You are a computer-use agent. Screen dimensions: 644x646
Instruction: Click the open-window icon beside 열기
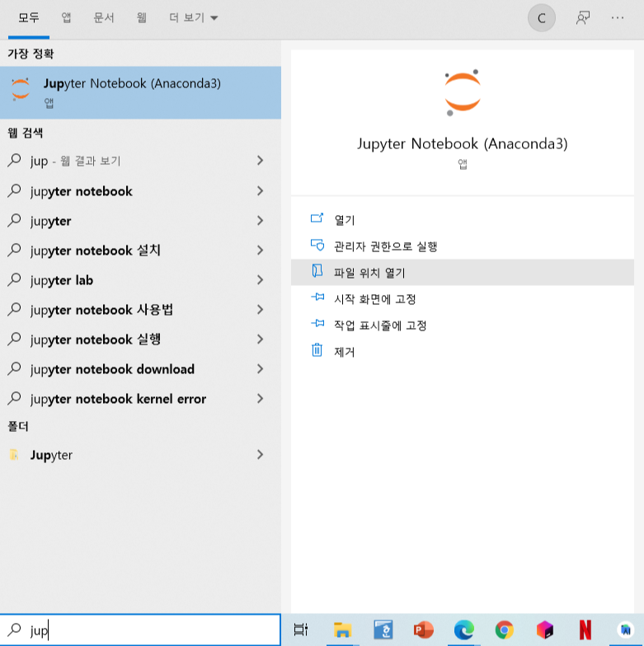(x=317, y=218)
